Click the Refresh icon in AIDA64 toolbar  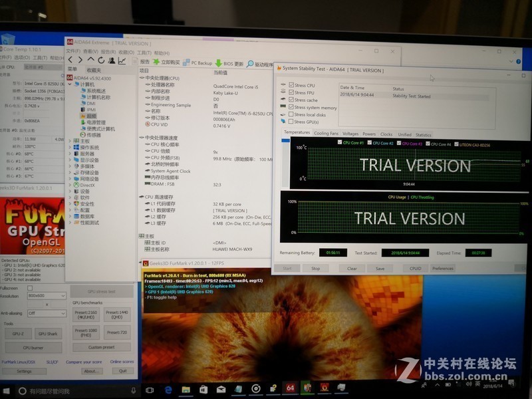click(x=101, y=61)
